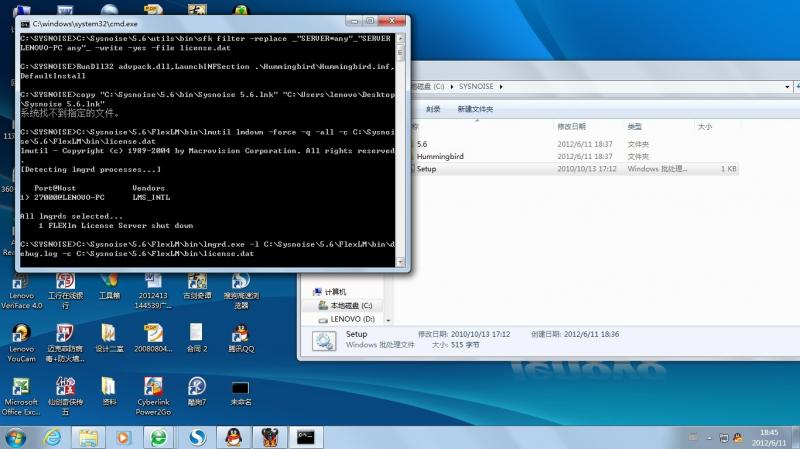
Task: Open the 工行在线银行 desktop shortcut
Action: coord(65,291)
